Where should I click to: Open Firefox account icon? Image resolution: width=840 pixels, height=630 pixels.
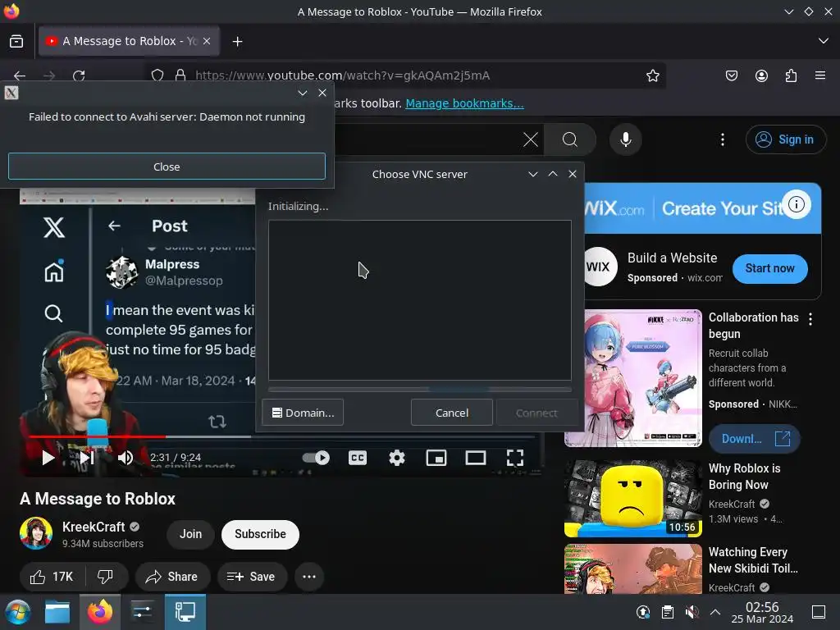761,75
